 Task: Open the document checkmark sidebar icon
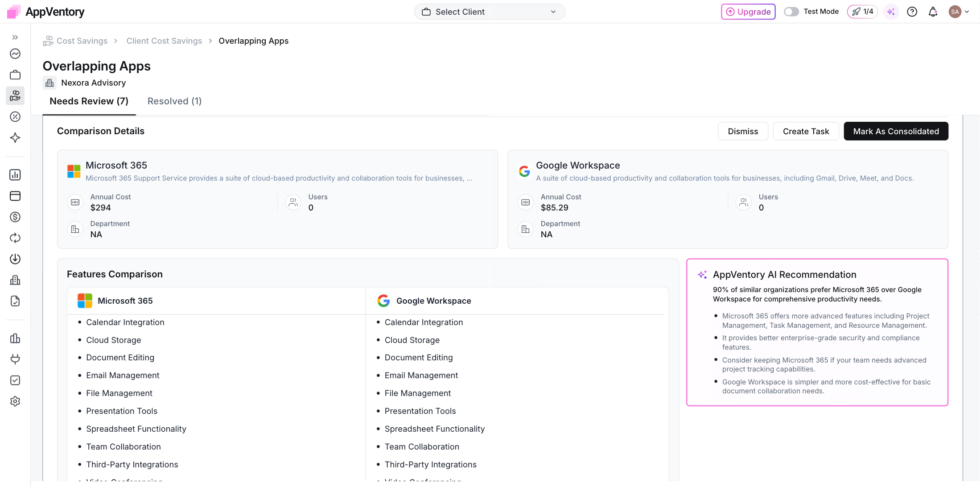15,301
